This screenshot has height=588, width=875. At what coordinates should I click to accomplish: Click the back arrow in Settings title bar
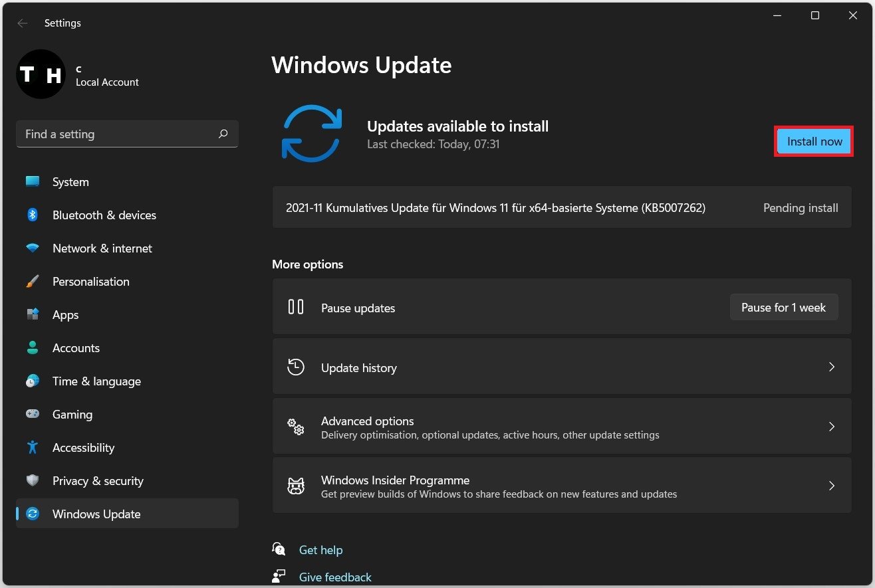pyautogui.click(x=23, y=23)
